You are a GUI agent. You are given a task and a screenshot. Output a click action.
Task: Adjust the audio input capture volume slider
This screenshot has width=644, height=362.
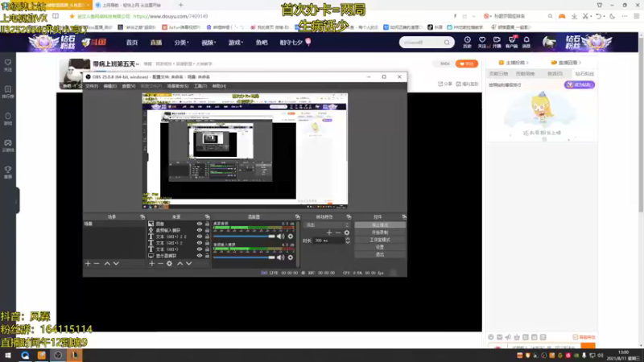[244, 257]
